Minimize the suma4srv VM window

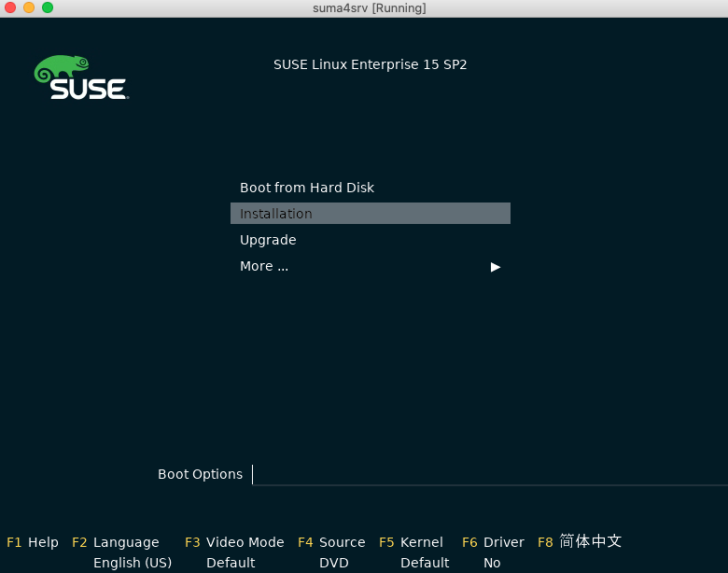coord(29,7)
